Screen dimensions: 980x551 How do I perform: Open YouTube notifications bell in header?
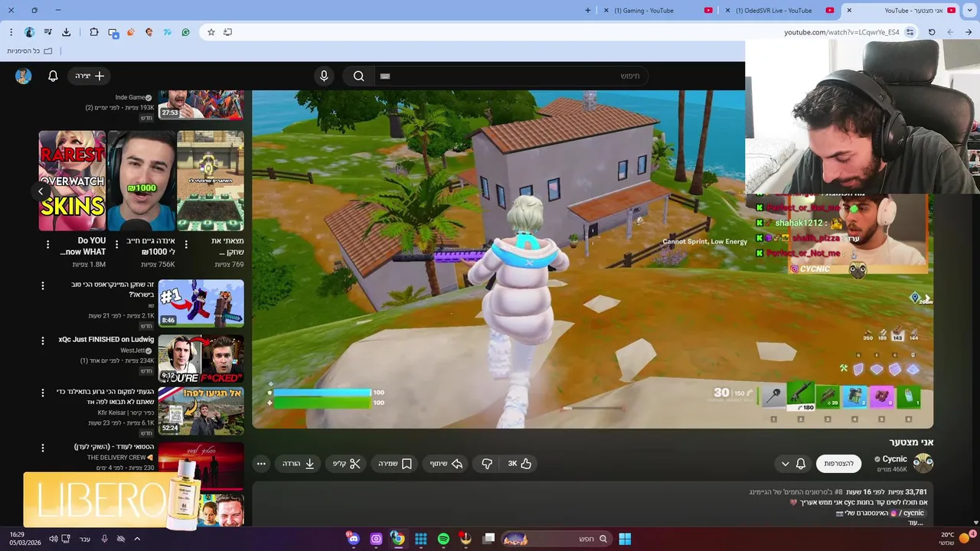point(53,76)
